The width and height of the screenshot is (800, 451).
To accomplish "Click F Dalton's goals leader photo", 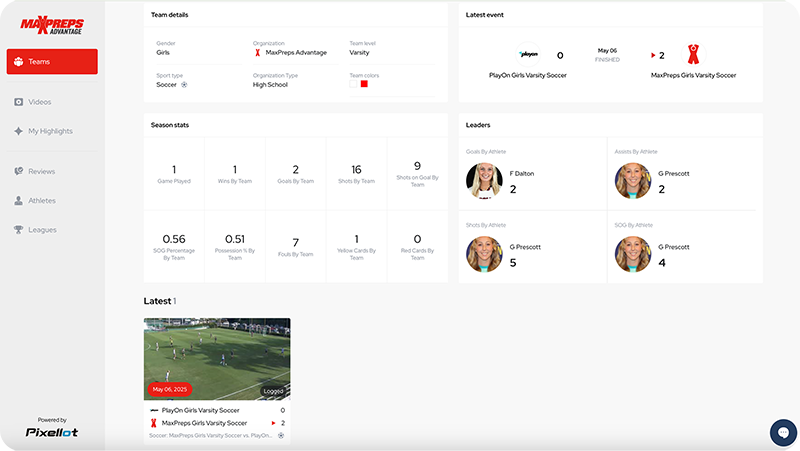I will click(x=484, y=181).
